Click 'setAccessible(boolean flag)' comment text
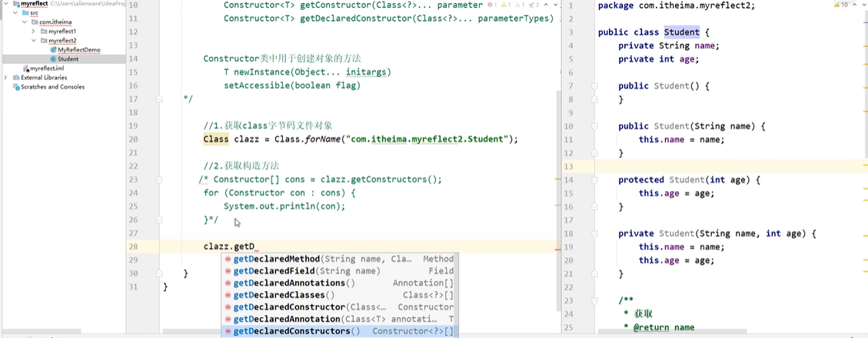This screenshot has width=868, height=338. click(x=292, y=85)
